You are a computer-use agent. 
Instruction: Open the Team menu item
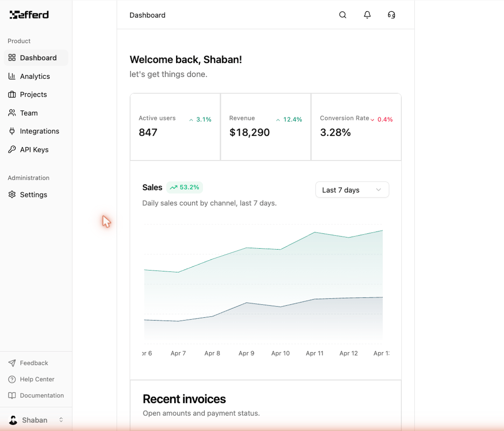pos(36,113)
